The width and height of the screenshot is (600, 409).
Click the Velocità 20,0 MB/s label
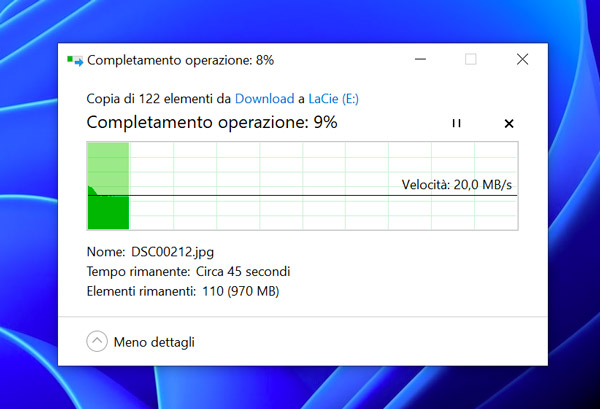457,185
